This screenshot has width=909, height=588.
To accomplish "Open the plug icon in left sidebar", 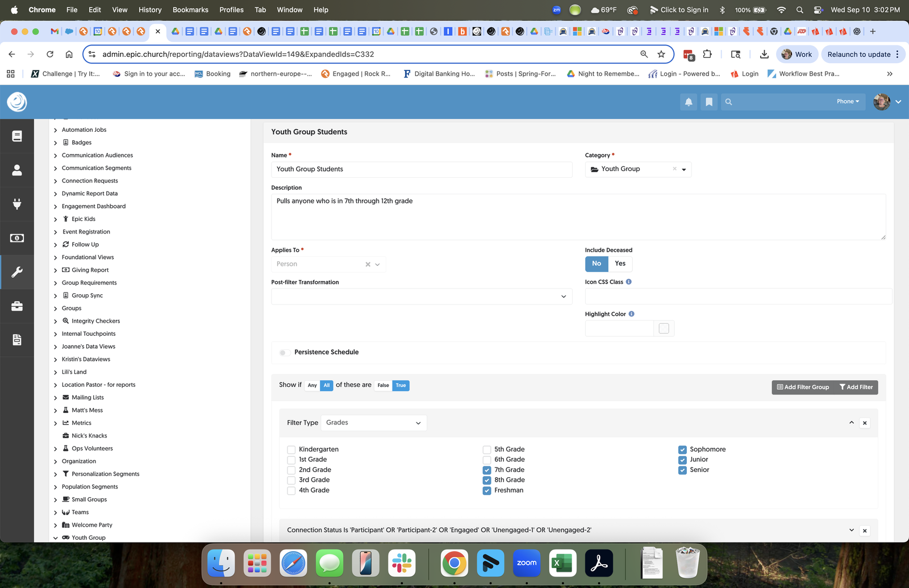I will [x=17, y=204].
